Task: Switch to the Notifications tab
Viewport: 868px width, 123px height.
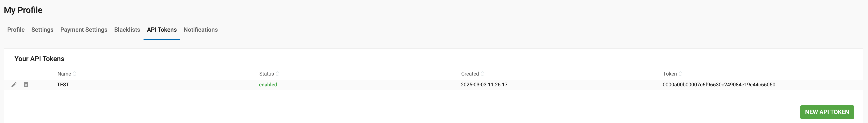Action: (200, 30)
